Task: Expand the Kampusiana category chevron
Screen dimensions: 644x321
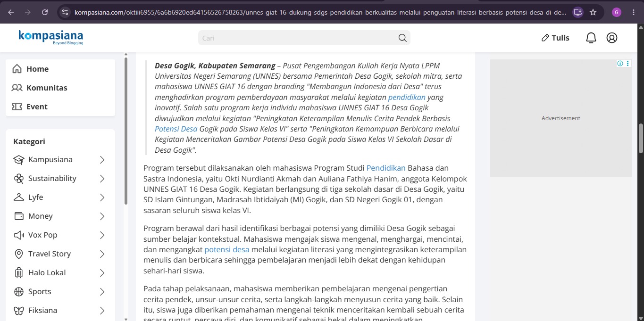Action: pyautogui.click(x=102, y=160)
